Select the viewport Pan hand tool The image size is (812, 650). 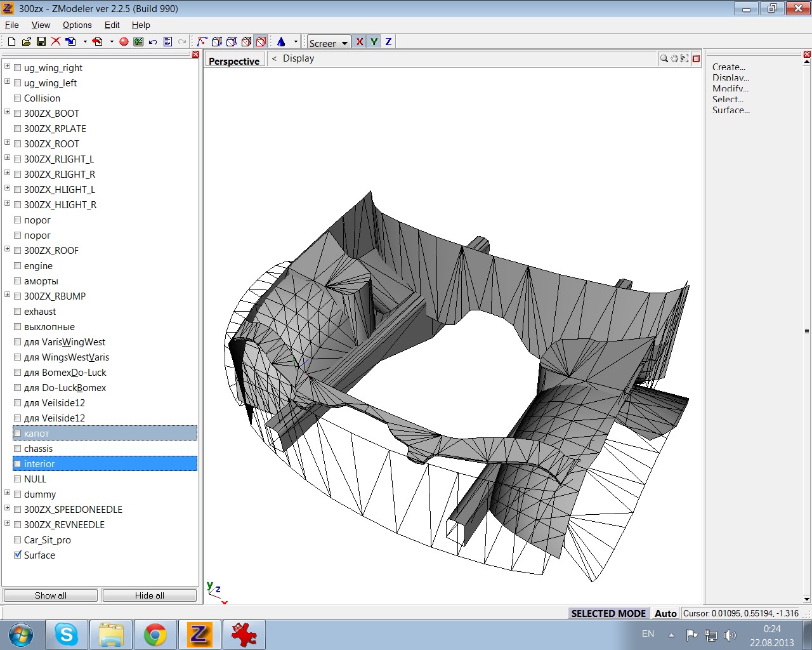pos(674,58)
